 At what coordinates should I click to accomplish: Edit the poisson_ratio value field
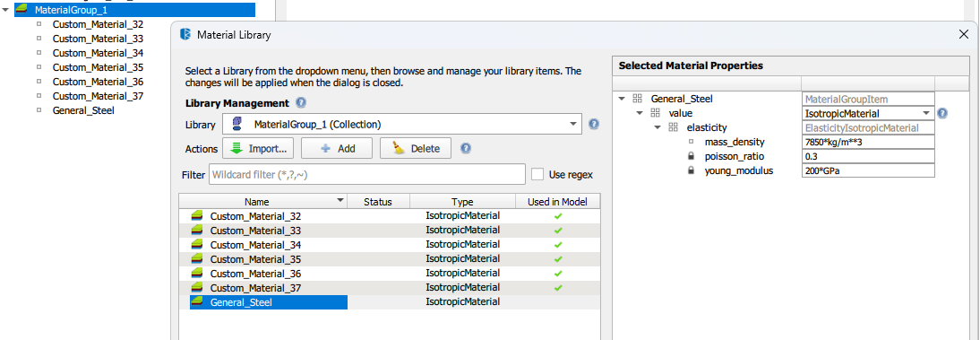[868, 156]
